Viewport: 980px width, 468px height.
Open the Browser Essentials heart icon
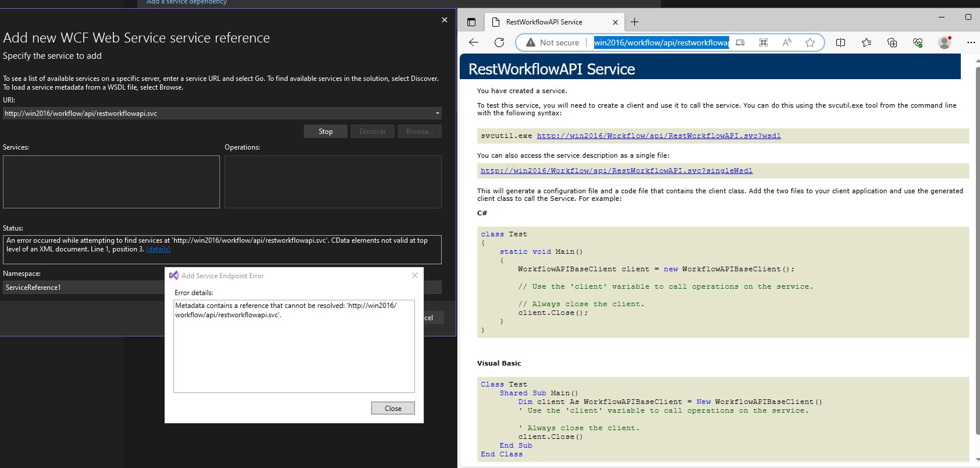click(x=918, y=42)
